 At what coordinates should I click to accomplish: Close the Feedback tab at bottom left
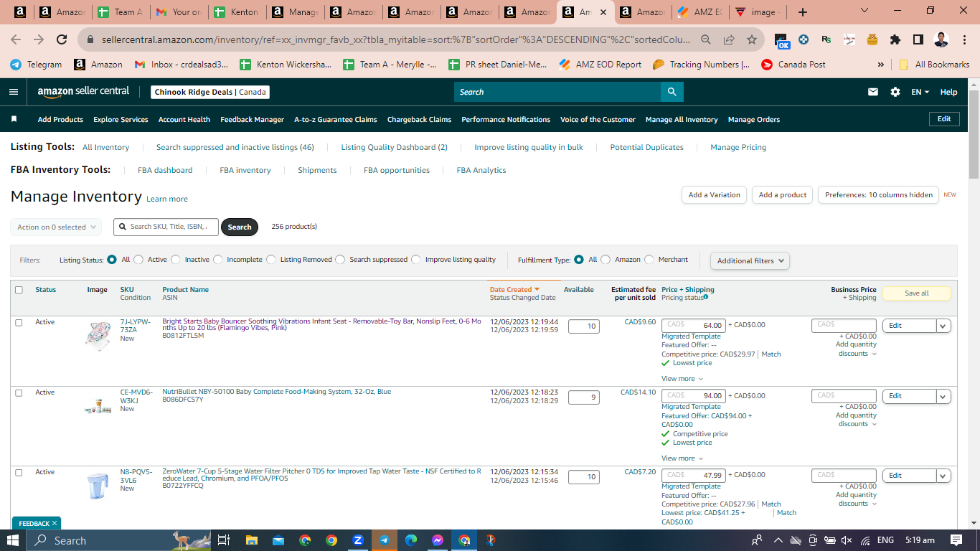(55, 523)
